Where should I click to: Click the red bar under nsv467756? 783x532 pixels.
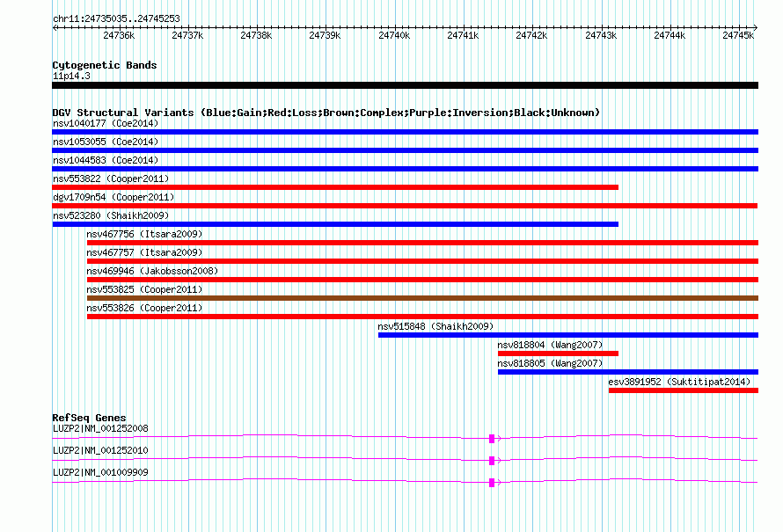(422, 243)
